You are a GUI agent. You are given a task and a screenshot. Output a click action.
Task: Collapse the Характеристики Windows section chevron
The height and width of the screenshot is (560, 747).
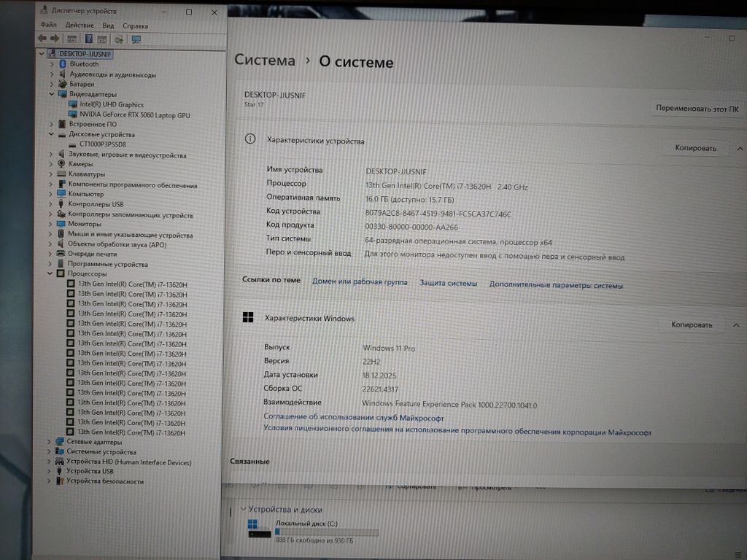click(x=736, y=324)
